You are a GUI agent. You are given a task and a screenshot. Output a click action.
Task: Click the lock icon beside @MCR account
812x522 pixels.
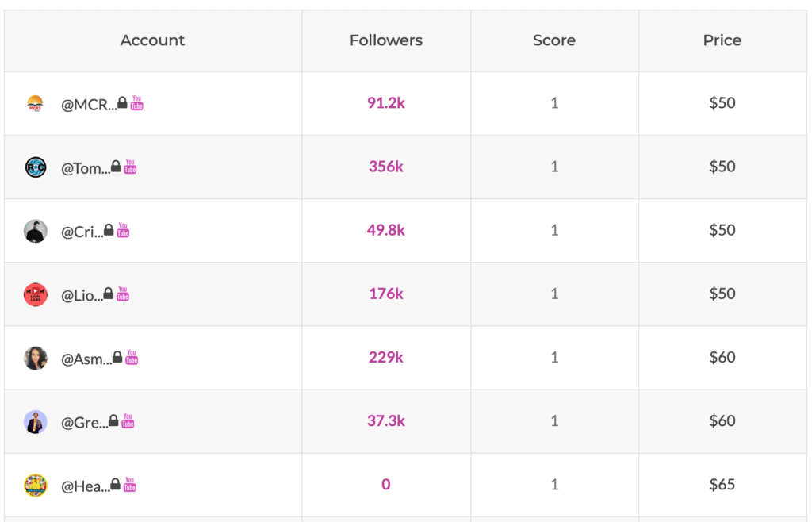pyautogui.click(x=122, y=103)
